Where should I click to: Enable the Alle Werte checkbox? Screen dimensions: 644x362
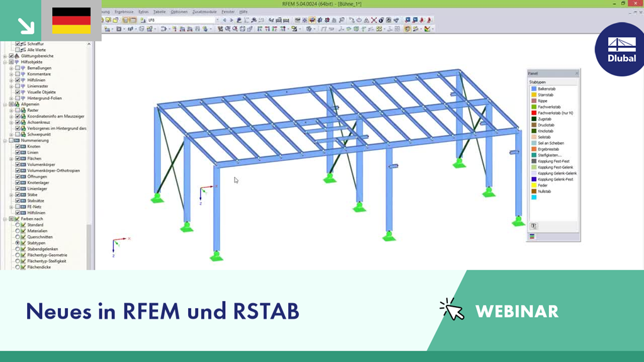[18, 50]
